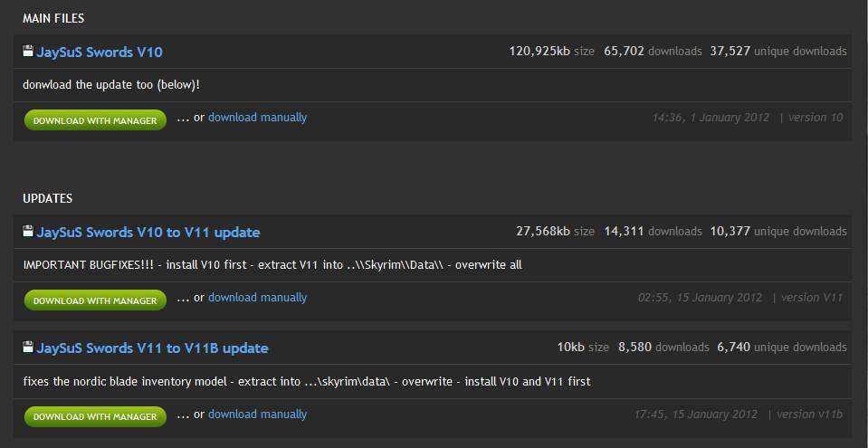Download V11 to V11B update with manager

[95, 416]
